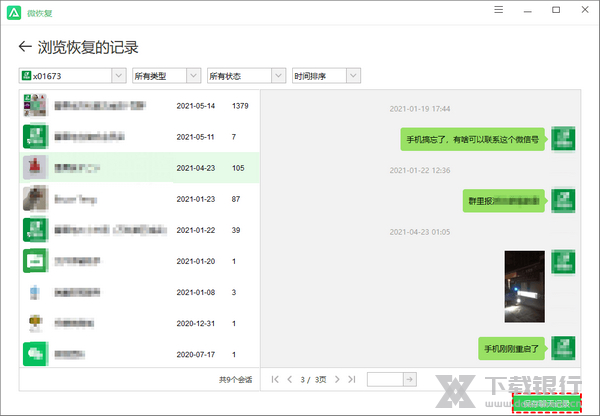Select the conversation dated 2020-12-31

(x=139, y=323)
